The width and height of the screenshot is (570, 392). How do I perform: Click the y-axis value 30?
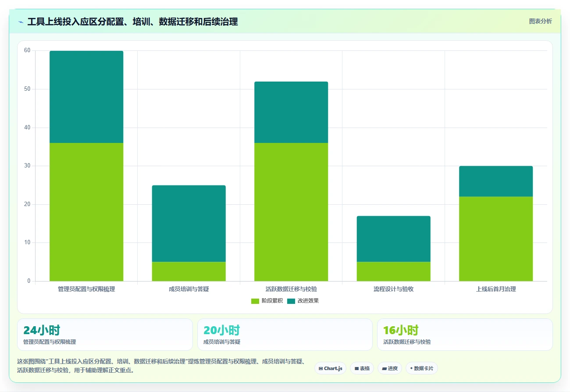pyautogui.click(x=27, y=166)
